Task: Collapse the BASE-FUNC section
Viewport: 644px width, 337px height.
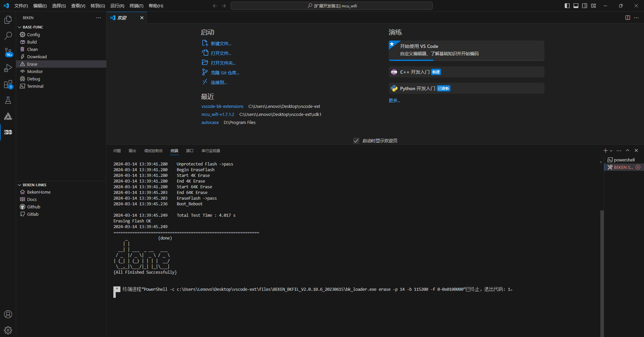Action: [19, 27]
